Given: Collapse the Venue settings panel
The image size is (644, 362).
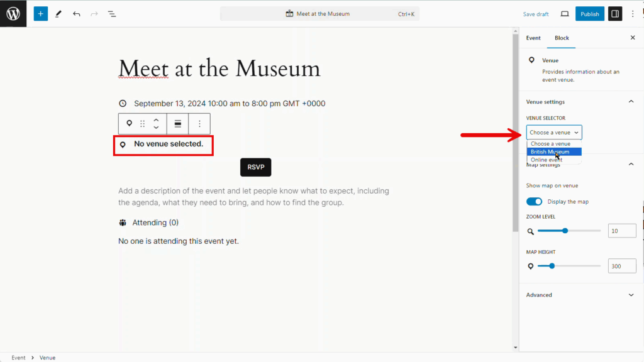Looking at the screenshot, I should (631, 102).
